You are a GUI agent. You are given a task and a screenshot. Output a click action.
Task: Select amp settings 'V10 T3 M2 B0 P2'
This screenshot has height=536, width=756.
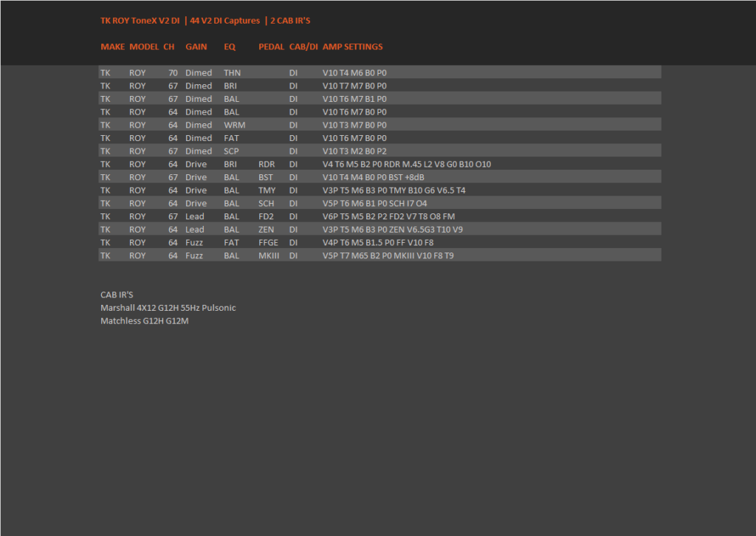coord(354,151)
